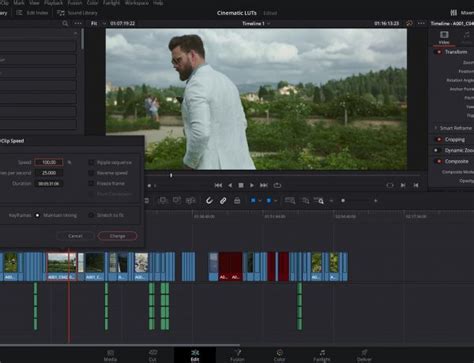
Task: Play the timeline in reverse
Action: click(x=230, y=185)
